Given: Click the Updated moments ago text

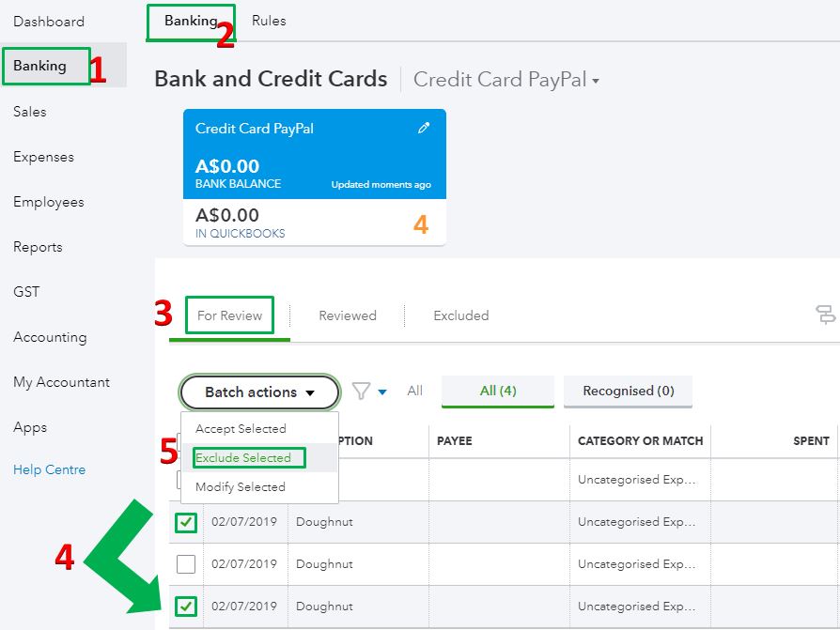Looking at the screenshot, I should (381, 185).
